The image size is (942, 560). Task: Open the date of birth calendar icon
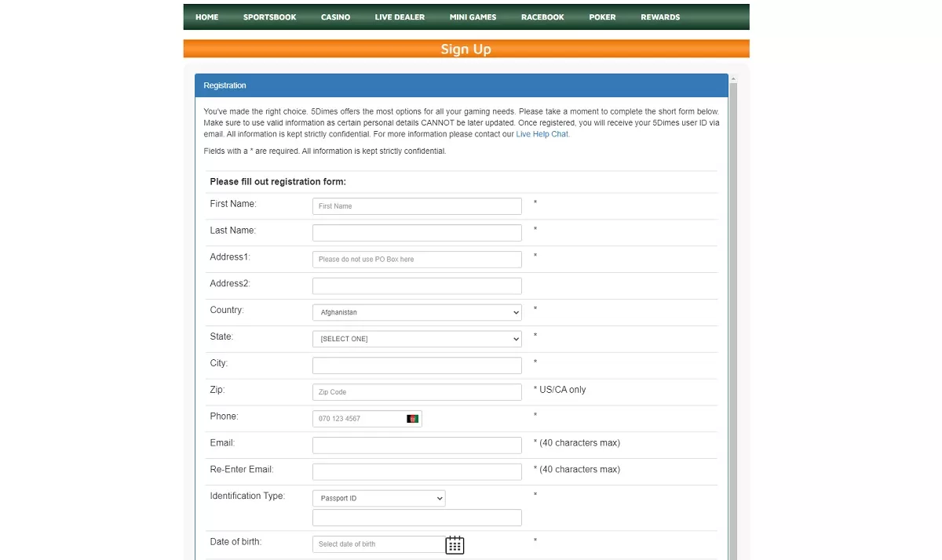pyautogui.click(x=455, y=545)
